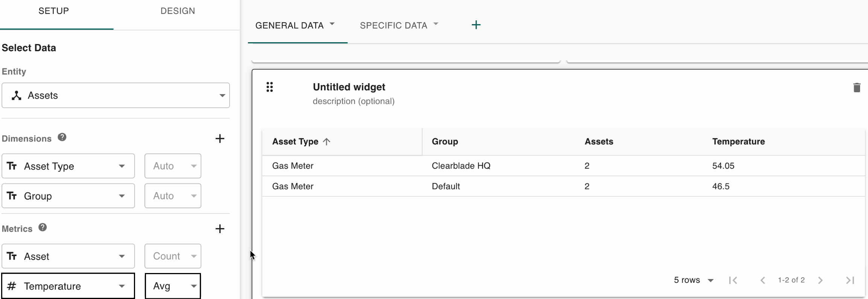Viewport: 868px width, 299px height.
Task: Jump to the last table page
Action: click(x=850, y=280)
